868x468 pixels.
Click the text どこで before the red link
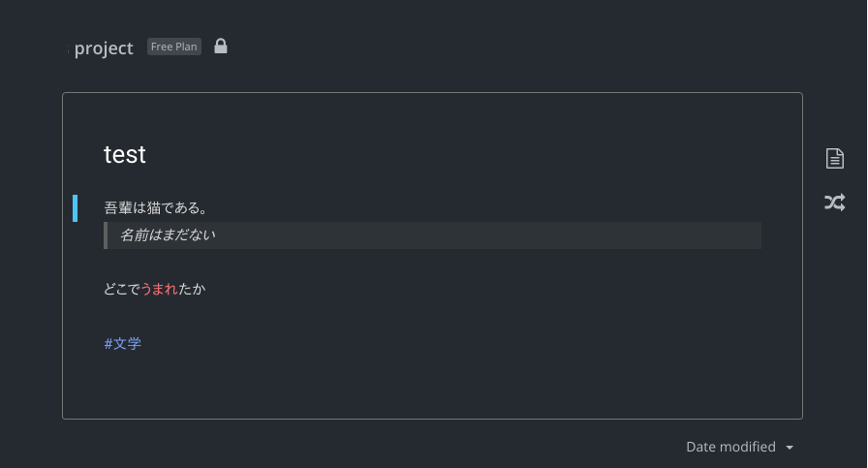[122, 289]
